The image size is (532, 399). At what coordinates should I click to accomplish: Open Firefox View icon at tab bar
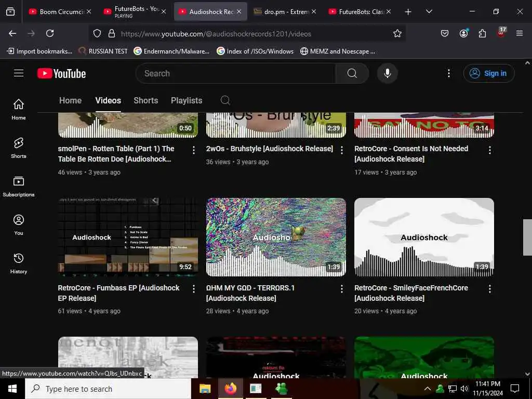tap(10, 11)
